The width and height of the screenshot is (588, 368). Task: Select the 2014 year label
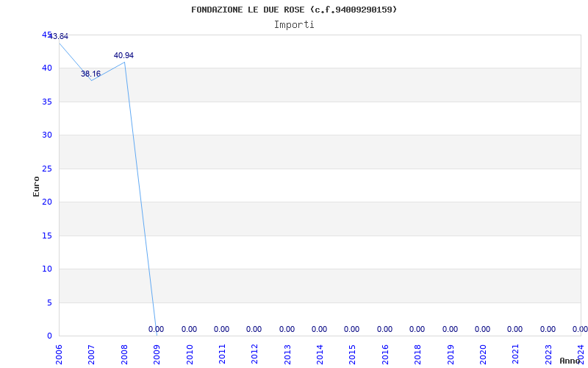coord(320,354)
